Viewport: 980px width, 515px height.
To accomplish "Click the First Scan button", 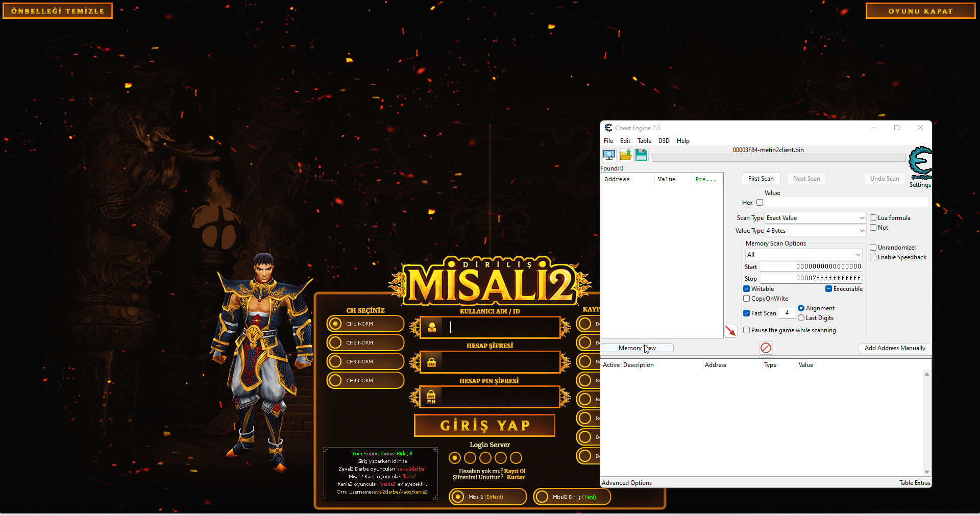I will pos(761,179).
